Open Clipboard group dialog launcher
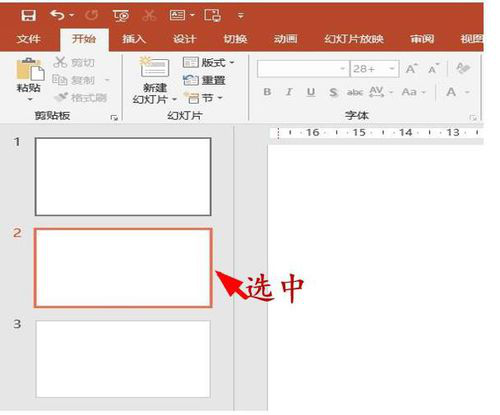 click(114, 117)
